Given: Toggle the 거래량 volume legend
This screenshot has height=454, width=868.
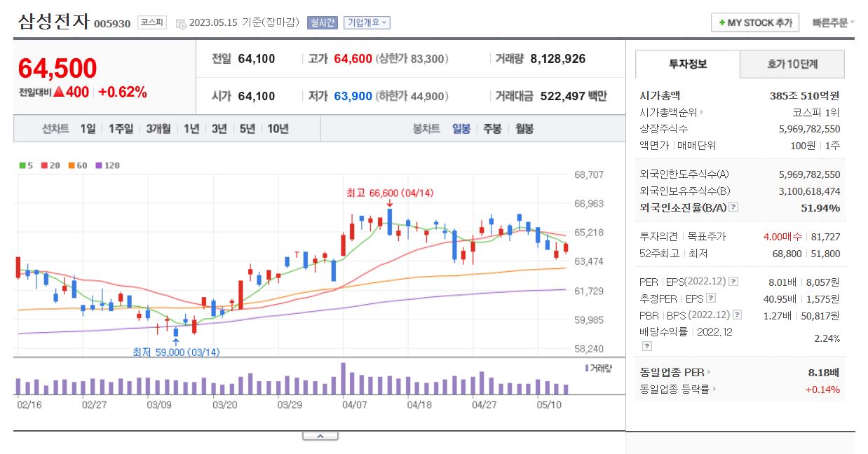Looking at the screenshot, I should click(x=598, y=367).
